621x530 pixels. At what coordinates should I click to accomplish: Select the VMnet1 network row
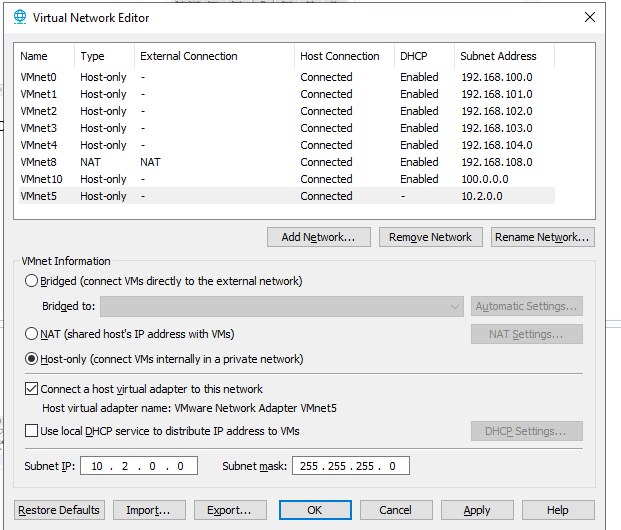pyautogui.click(x=287, y=94)
